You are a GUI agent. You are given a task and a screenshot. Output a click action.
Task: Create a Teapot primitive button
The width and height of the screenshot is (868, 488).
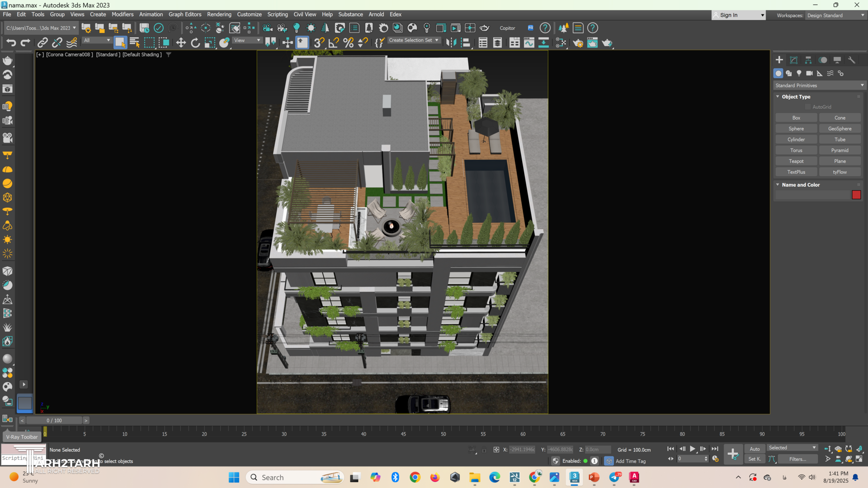(796, 161)
